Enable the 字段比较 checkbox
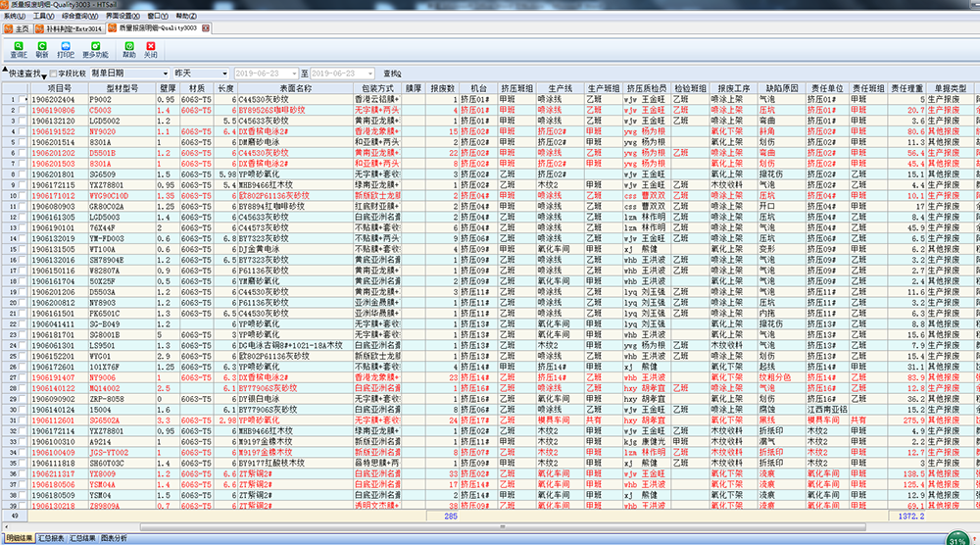This screenshot has width=980, height=545. click(x=54, y=74)
